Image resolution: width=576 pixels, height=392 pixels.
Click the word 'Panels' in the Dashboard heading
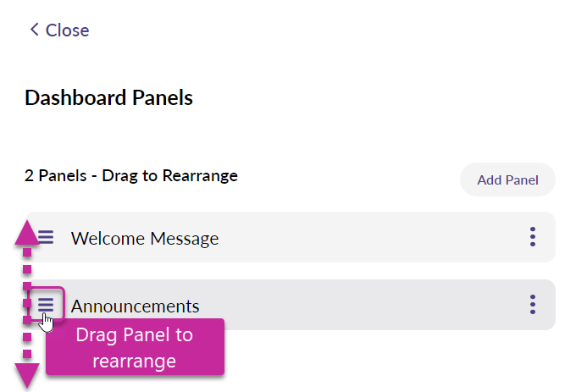click(x=161, y=98)
